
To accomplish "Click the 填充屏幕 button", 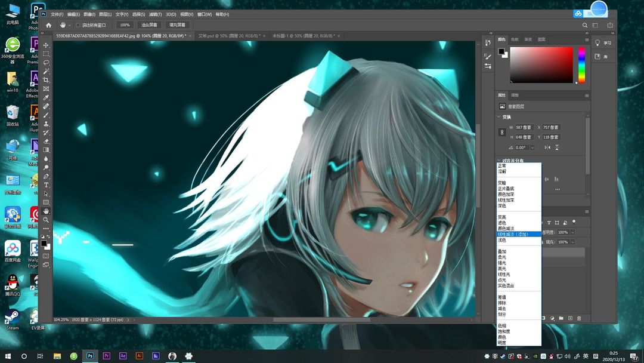I will click(x=178, y=25).
